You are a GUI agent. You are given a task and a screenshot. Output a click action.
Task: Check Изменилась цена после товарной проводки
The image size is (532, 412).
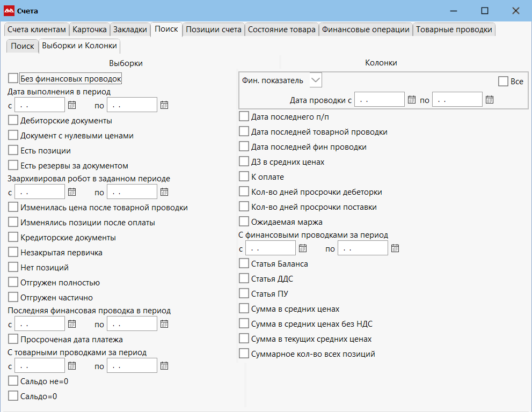(13, 207)
